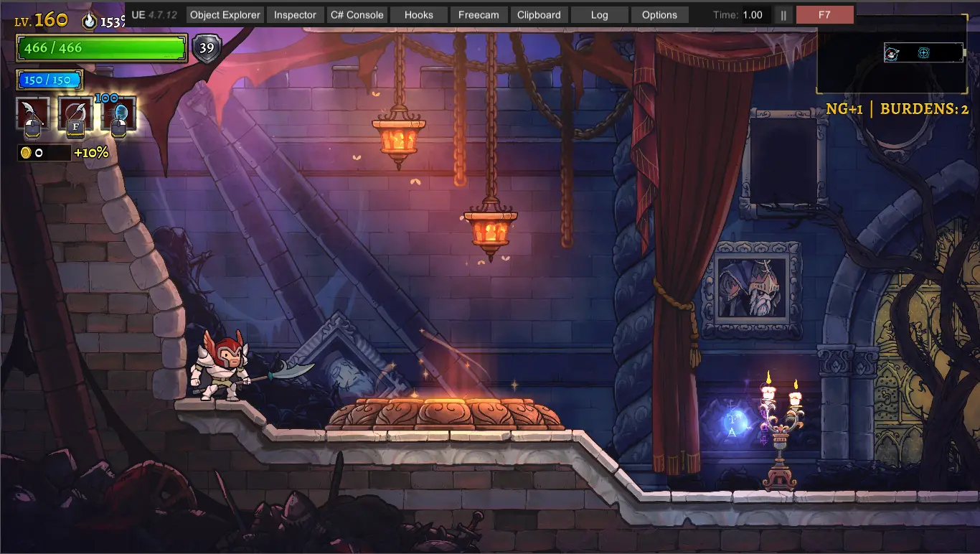This screenshot has width=980, height=554.
Task: Click the glowing blue orb near the candelabra
Action: tap(733, 423)
